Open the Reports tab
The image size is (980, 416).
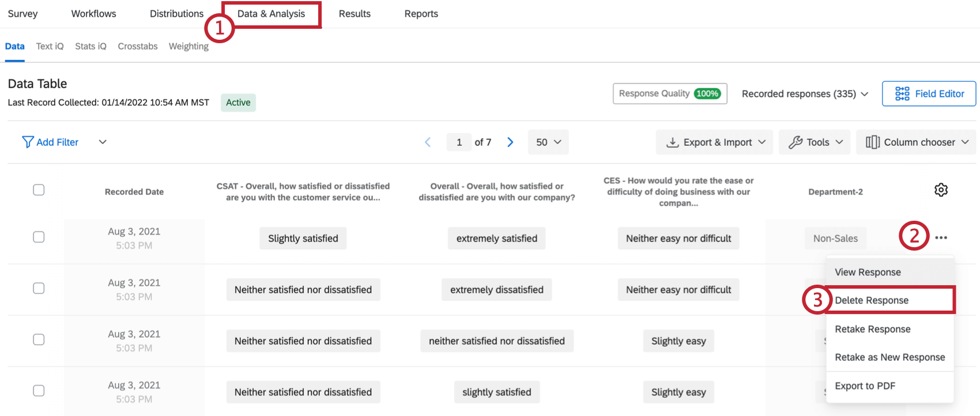tap(421, 14)
